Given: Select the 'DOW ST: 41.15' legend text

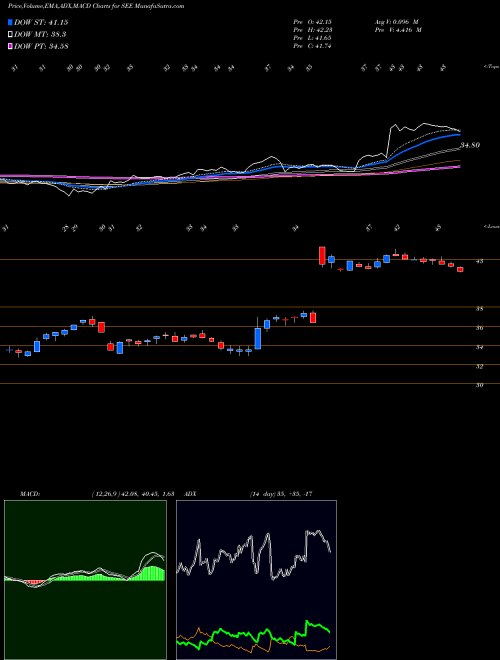Looking at the screenshot, I should [x=41, y=22].
